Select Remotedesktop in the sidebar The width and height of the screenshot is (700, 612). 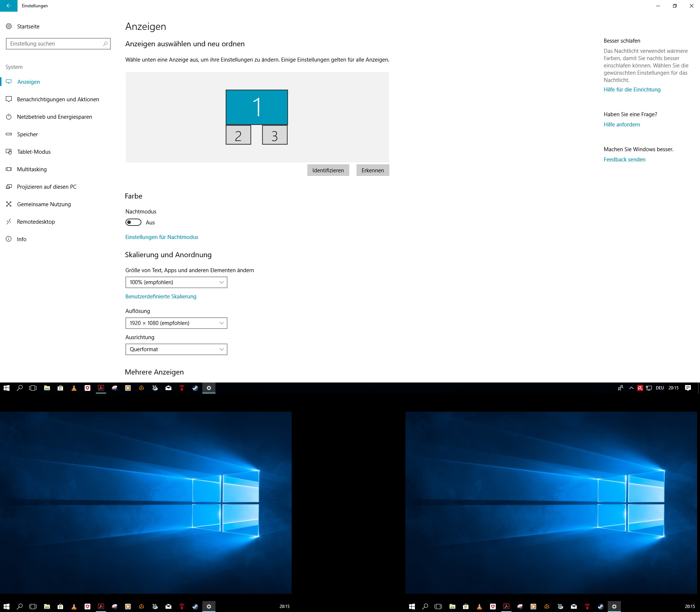point(36,221)
